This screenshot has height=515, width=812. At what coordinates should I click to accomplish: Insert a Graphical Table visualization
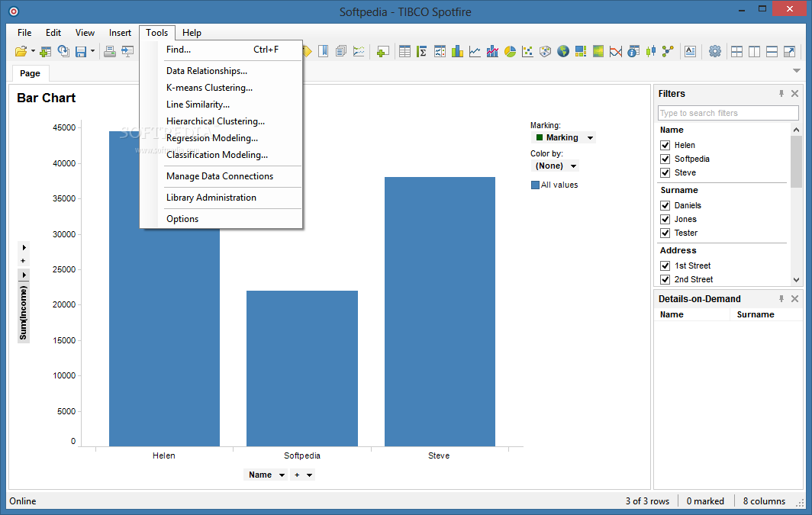(440, 51)
